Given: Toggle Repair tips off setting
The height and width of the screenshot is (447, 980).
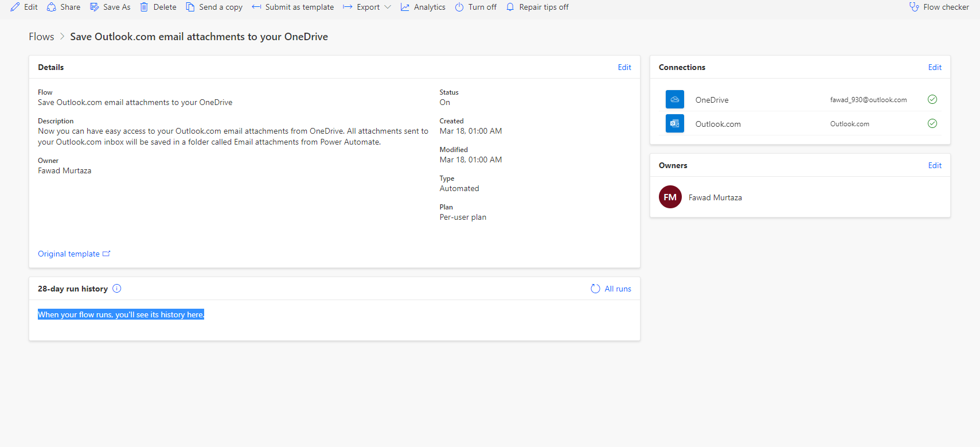Looking at the screenshot, I should [537, 7].
